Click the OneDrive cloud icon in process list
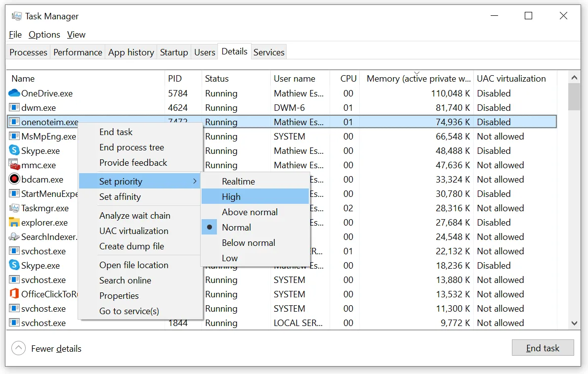 (14, 93)
